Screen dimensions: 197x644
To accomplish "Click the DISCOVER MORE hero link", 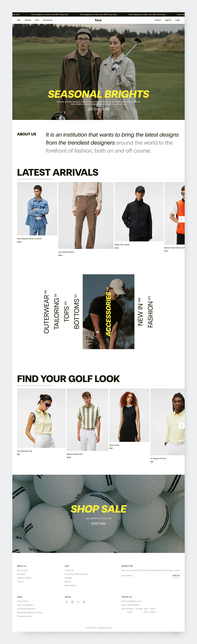I will 98,109.
